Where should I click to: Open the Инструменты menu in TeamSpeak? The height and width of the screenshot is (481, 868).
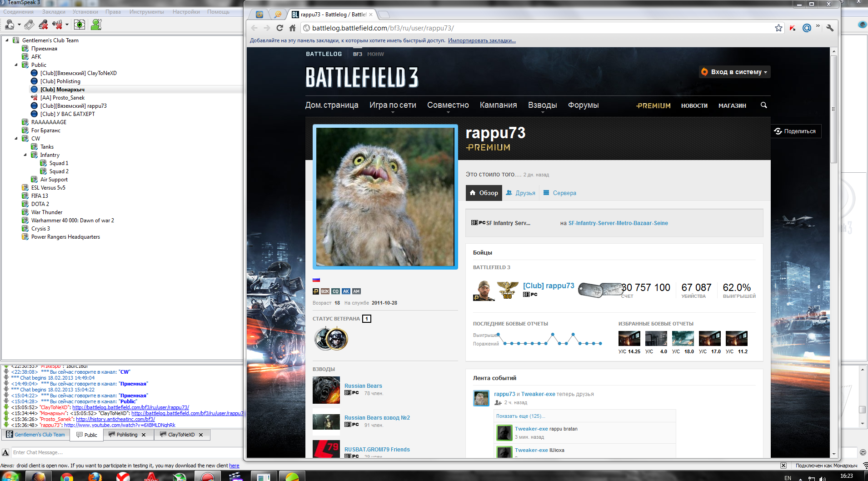tap(146, 12)
